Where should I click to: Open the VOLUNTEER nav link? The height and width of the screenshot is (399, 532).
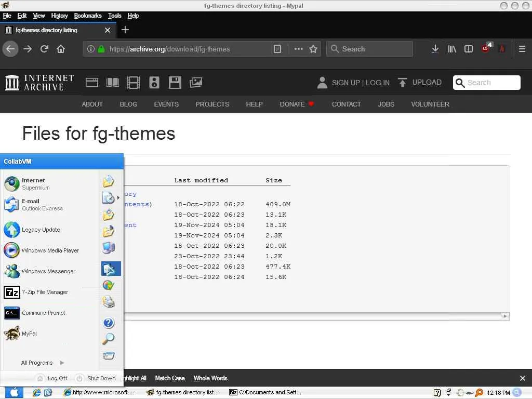point(430,104)
